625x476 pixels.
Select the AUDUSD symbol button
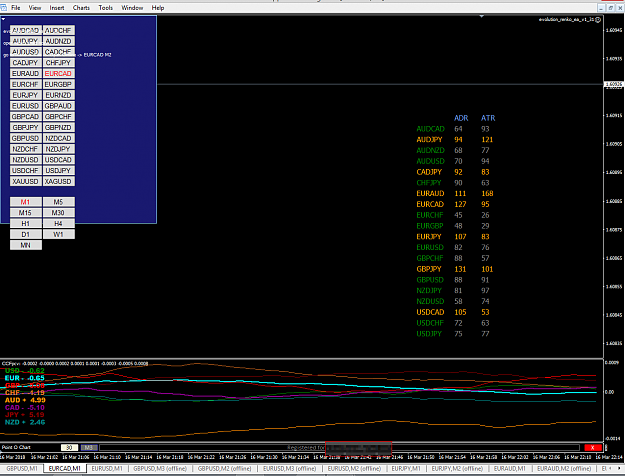click(26, 52)
